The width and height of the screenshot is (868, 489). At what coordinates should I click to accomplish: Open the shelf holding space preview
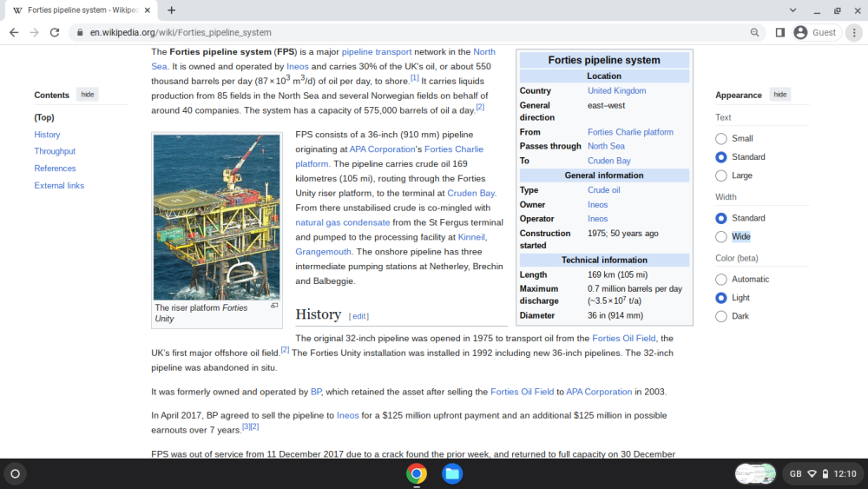tap(755, 474)
